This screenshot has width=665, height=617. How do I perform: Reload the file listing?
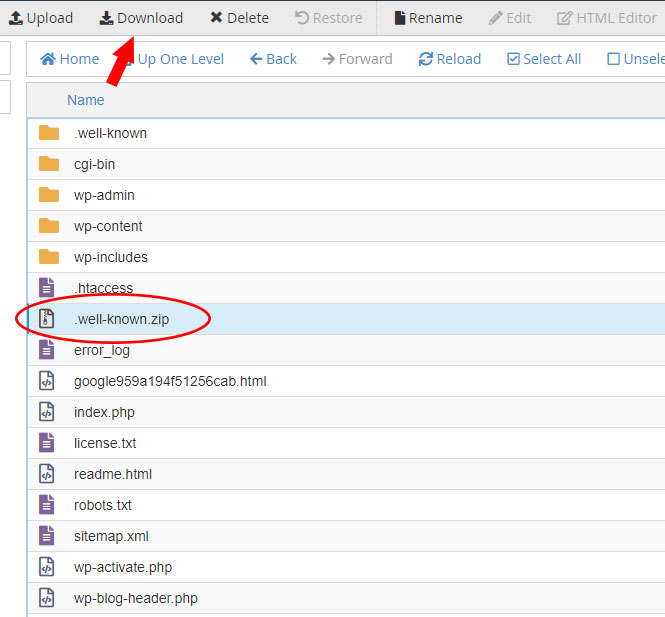click(450, 59)
